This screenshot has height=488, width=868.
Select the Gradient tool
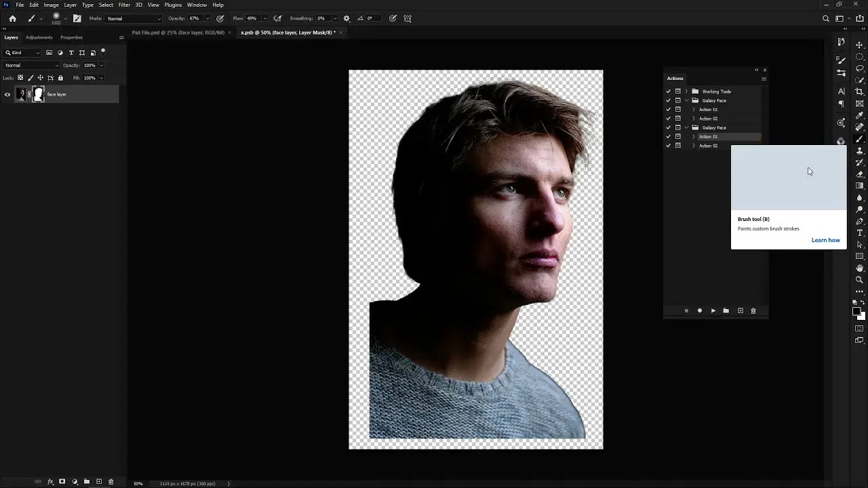[x=860, y=186]
